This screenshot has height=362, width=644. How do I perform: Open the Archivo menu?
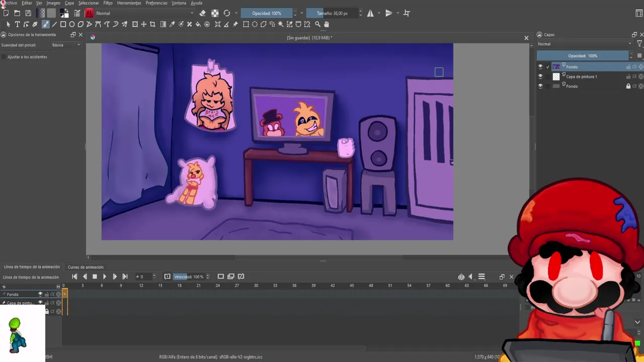coord(9,3)
